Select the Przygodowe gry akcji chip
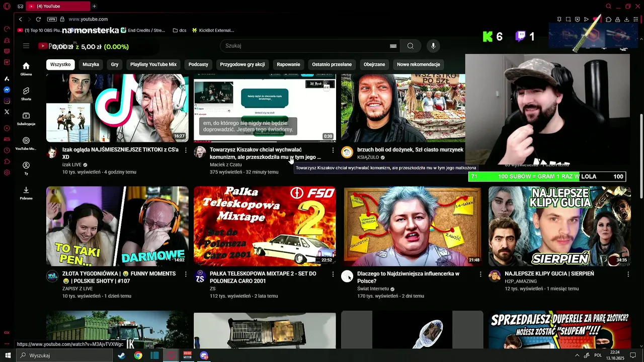The image size is (644, 362). (243, 64)
